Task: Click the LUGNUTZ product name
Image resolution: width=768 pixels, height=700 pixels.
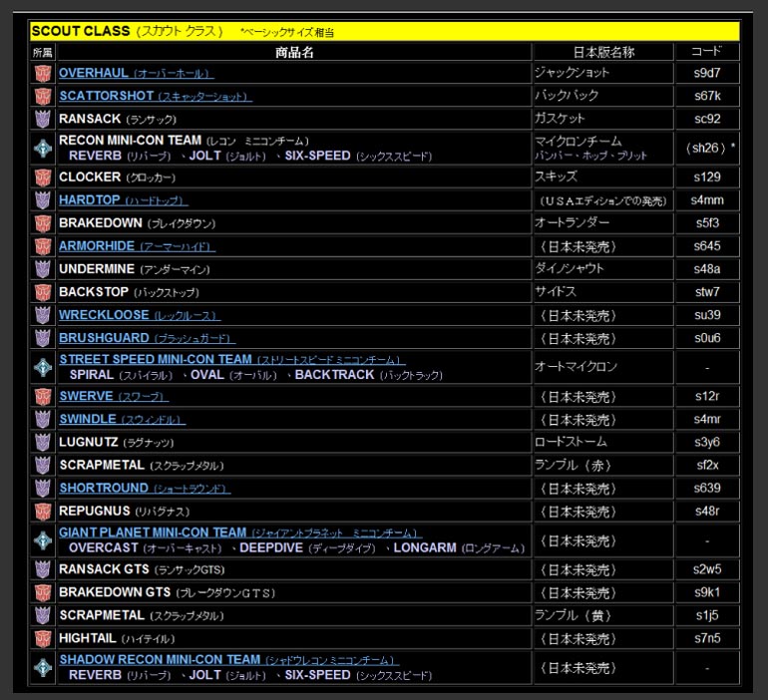Action: point(117,443)
